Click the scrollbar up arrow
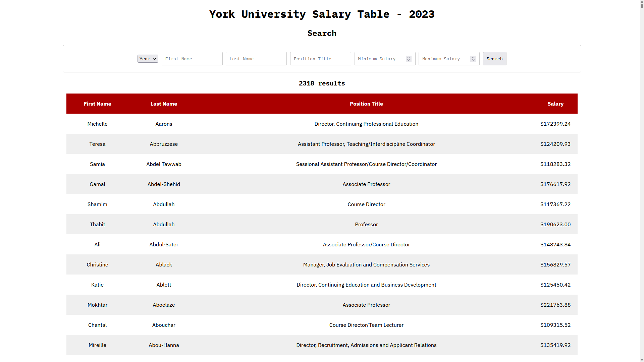Viewport: 644px width, 362px height. pos(642,2)
